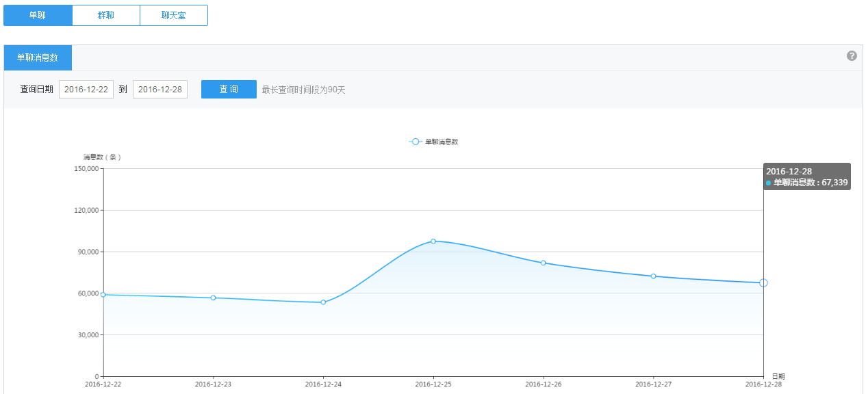Image resolution: width=868 pixels, height=394 pixels.
Task: Switch to the 单聊 tab
Action: point(38,15)
